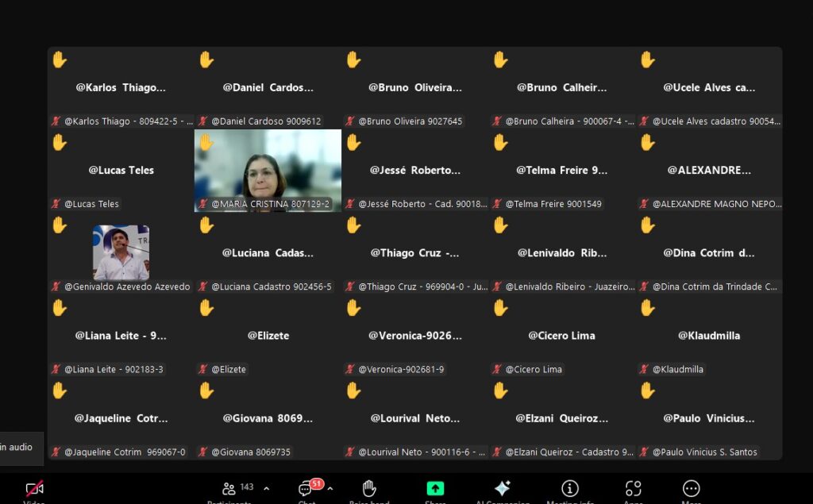Viewport: 813px width, 504px height.
Task: Open the Chat panel icon
Action: click(x=305, y=489)
